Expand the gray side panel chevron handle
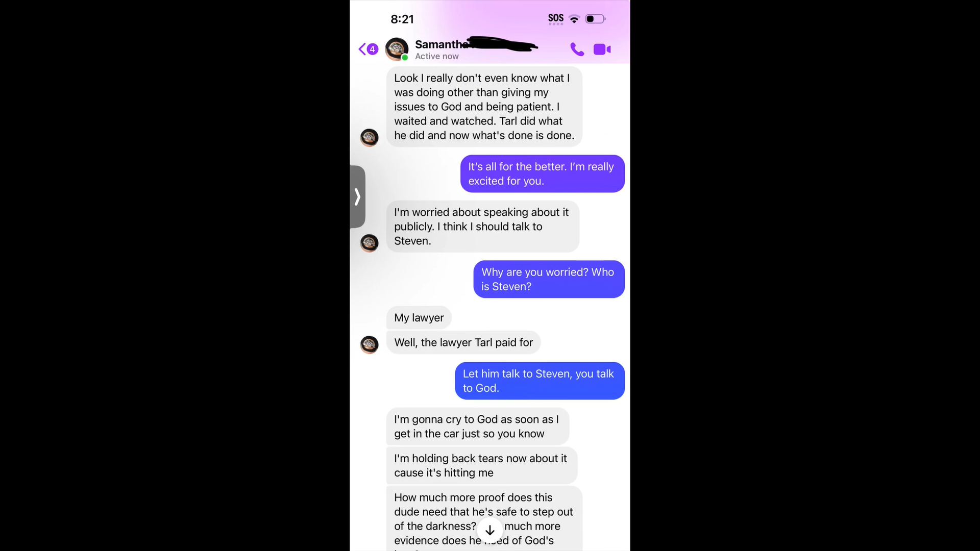Image resolution: width=980 pixels, height=551 pixels. pos(357,196)
